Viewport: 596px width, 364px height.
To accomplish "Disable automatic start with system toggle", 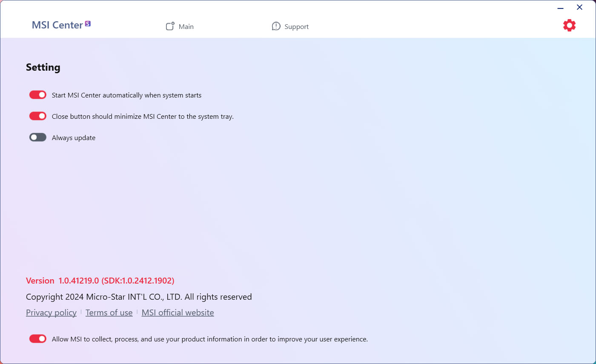I will tap(38, 95).
